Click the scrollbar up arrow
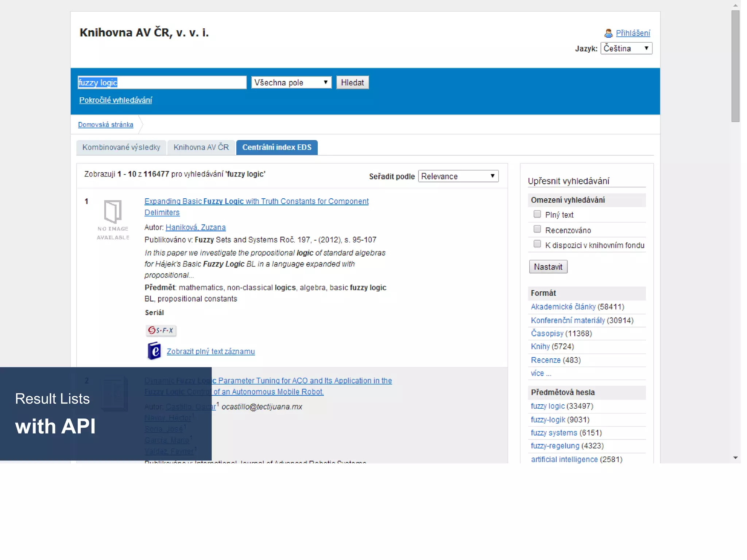This screenshot has width=747, height=560. 735,5
